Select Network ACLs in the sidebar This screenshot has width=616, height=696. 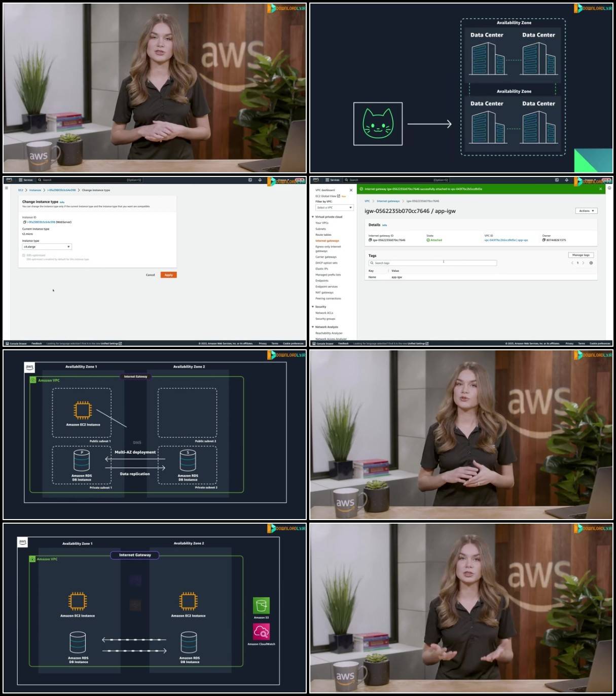[x=324, y=313]
